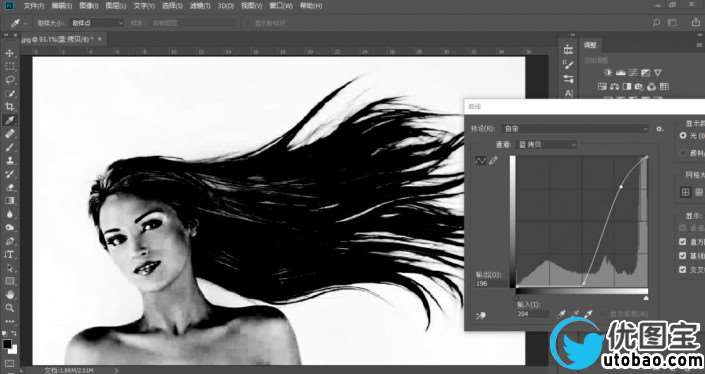This screenshot has height=374, width=705.
Task: Select the 光 (Light) radio button
Action: [683, 135]
